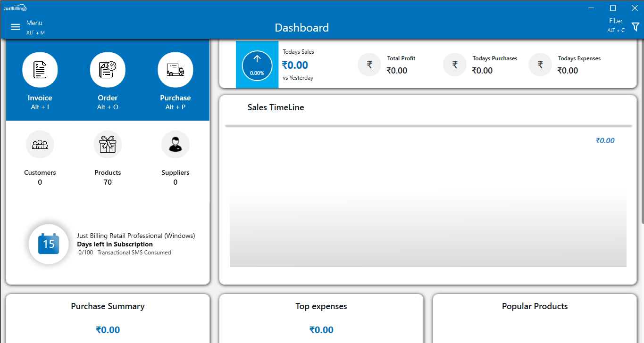Open the Suppliers person icon

[175, 144]
